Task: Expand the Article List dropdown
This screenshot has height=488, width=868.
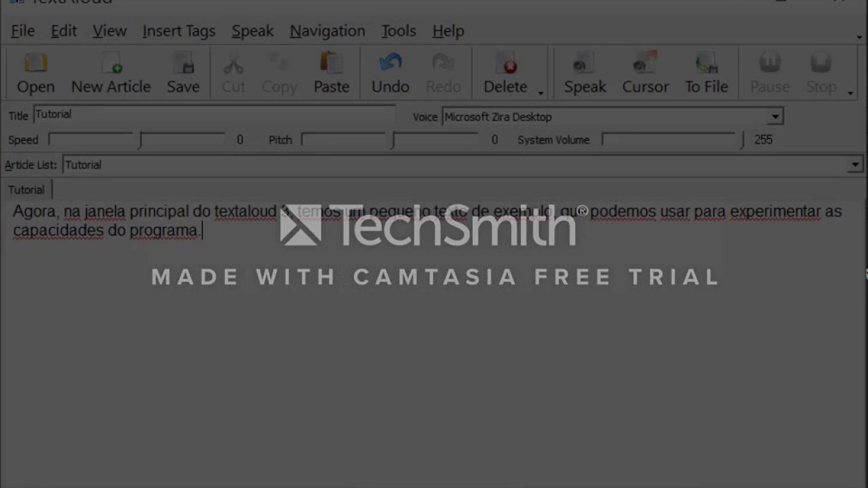Action: tap(855, 165)
